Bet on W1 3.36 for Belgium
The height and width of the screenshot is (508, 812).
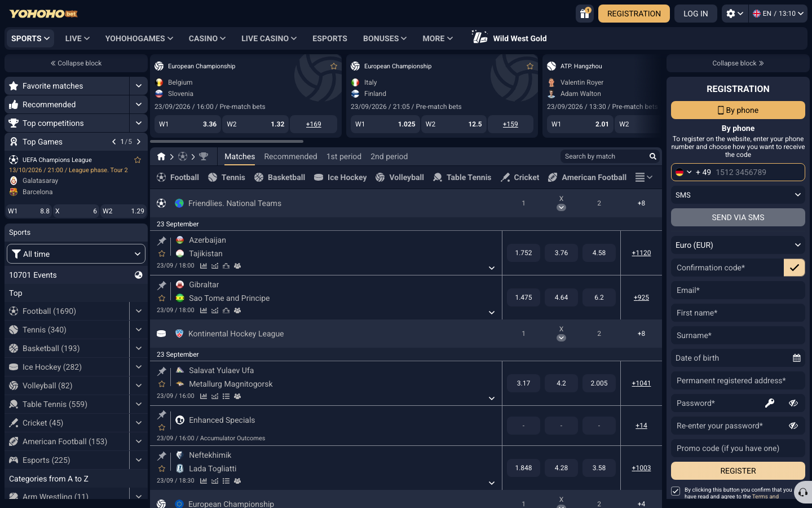(x=188, y=124)
